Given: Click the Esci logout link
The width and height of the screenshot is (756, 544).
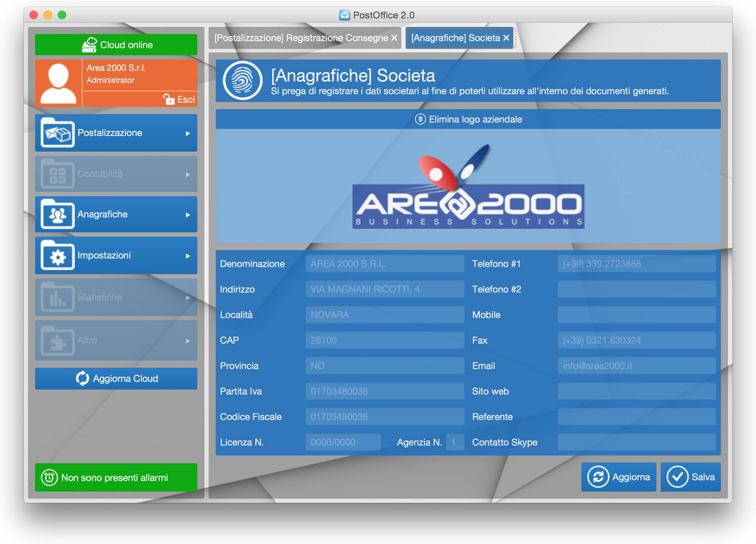Looking at the screenshot, I should (179, 99).
